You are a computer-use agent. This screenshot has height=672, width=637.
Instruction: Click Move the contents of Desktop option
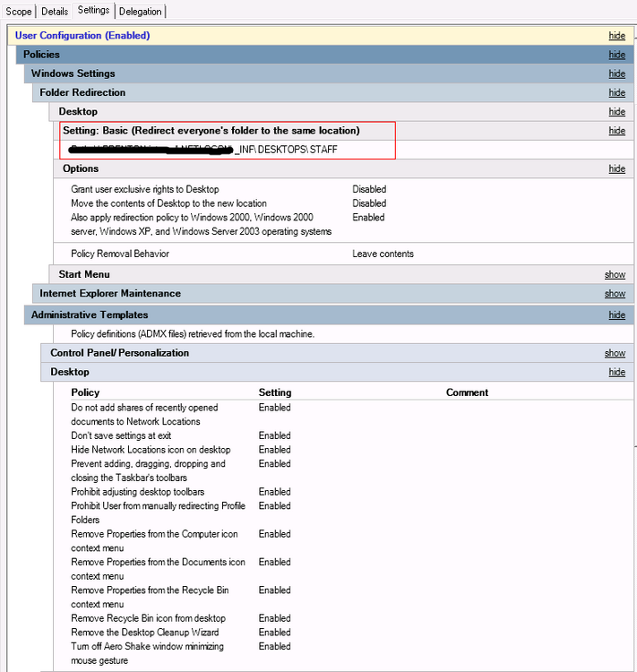click(x=169, y=203)
